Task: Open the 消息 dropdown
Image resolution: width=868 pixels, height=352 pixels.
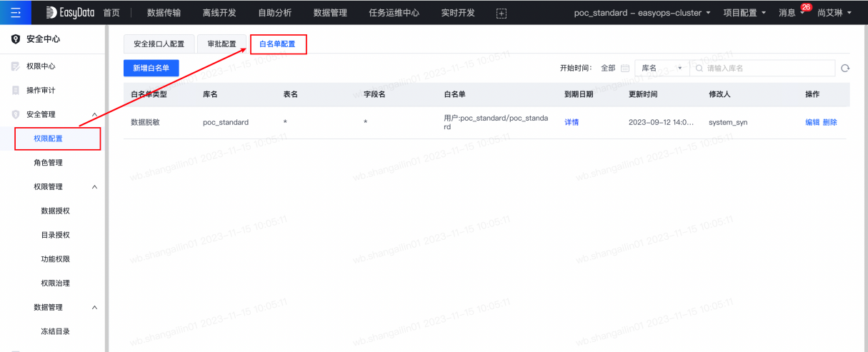Action: [x=791, y=13]
